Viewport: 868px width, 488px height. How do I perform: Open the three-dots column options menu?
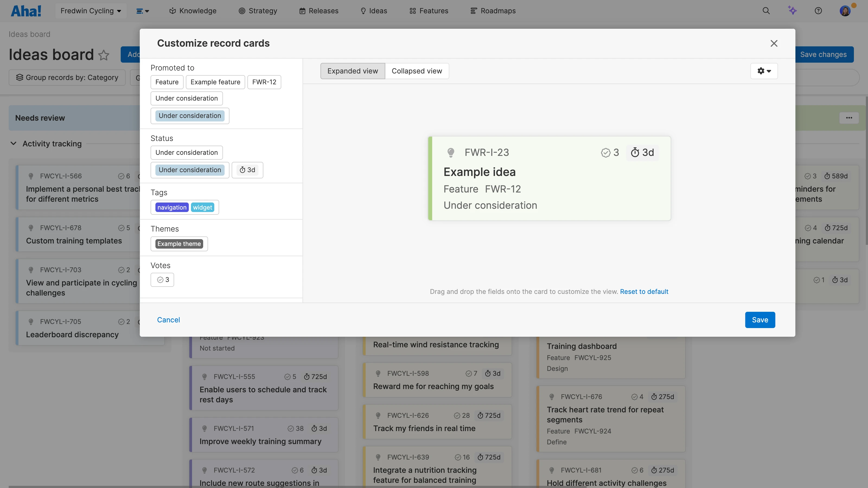(x=849, y=118)
